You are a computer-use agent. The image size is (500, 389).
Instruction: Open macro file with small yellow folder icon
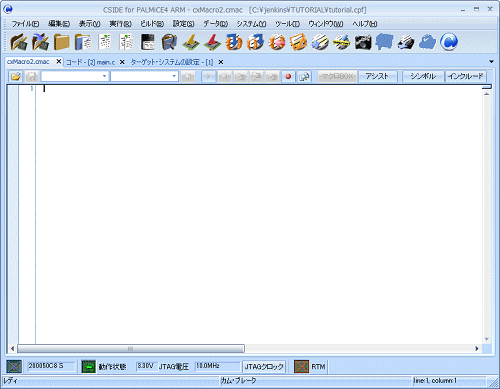click(x=15, y=77)
